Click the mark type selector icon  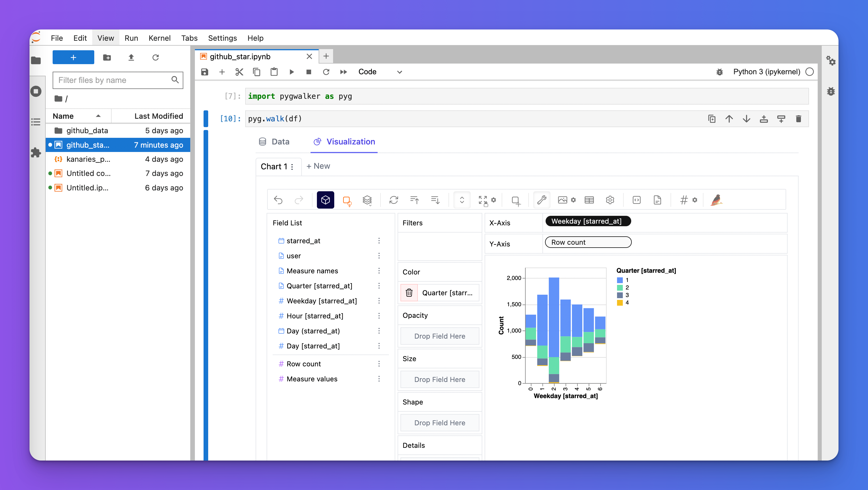click(347, 201)
